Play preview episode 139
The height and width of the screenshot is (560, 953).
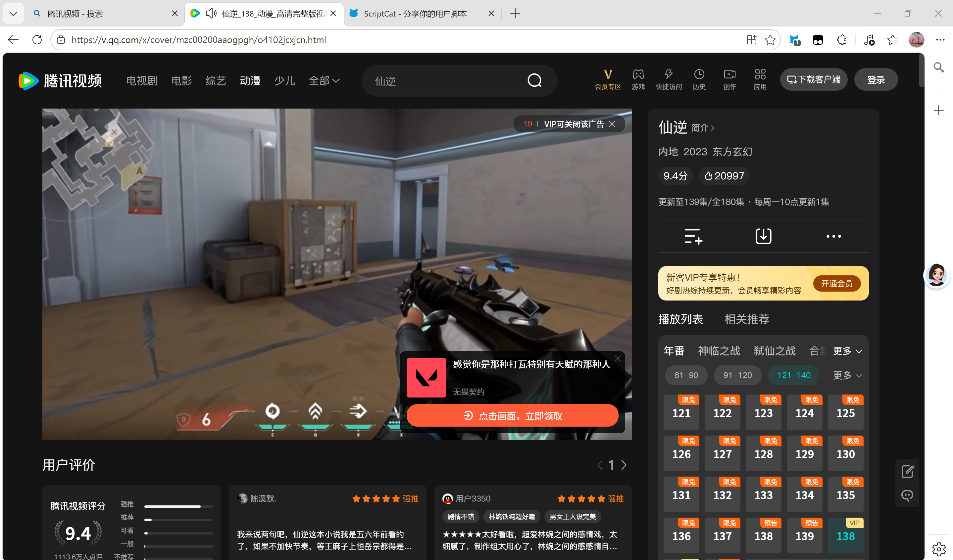coord(804,536)
